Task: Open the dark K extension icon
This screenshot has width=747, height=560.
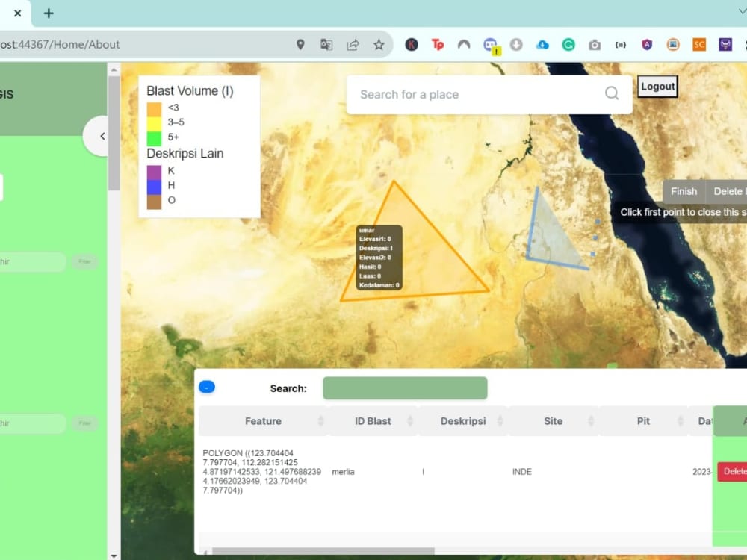Action: pyautogui.click(x=412, y=45)
